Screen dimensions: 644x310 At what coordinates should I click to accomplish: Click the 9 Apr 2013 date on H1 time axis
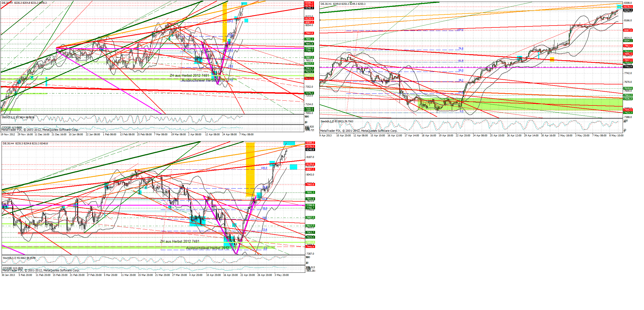(325, 136)
